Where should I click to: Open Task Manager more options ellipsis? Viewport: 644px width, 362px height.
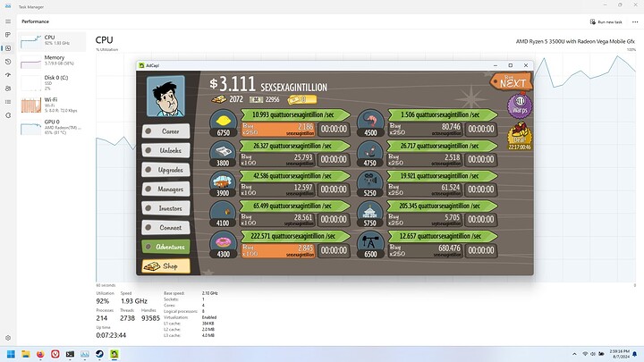pos(635,21)
